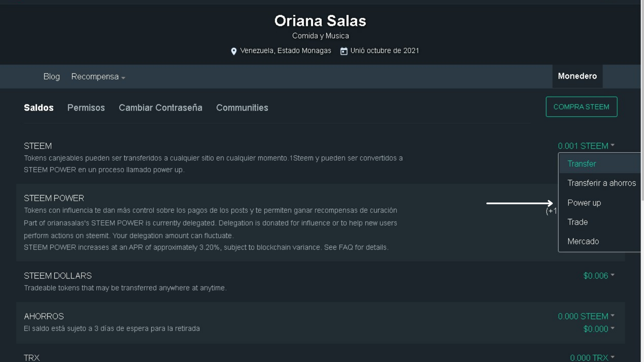Select Transferir a ahorros option

pos(601,183)
